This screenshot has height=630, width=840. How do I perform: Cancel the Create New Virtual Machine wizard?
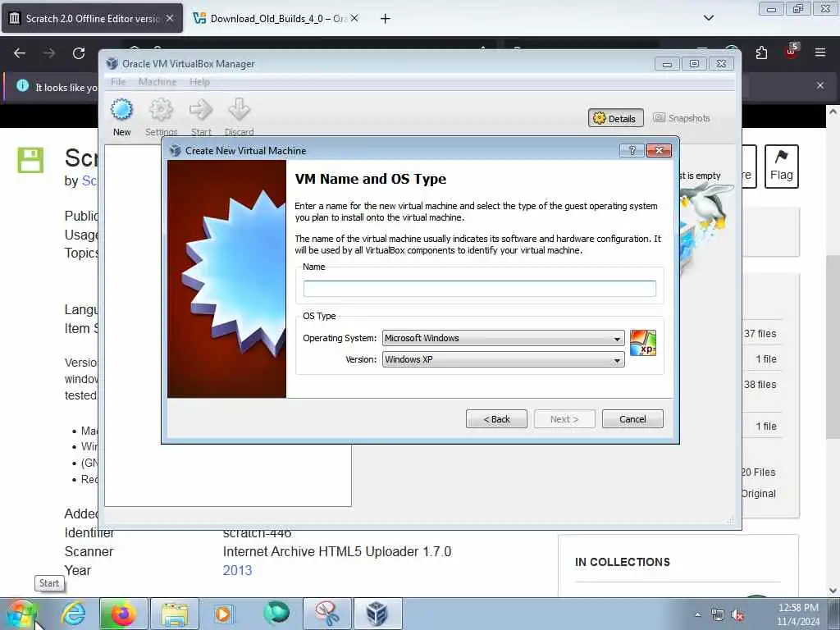(x=632, y=419)
